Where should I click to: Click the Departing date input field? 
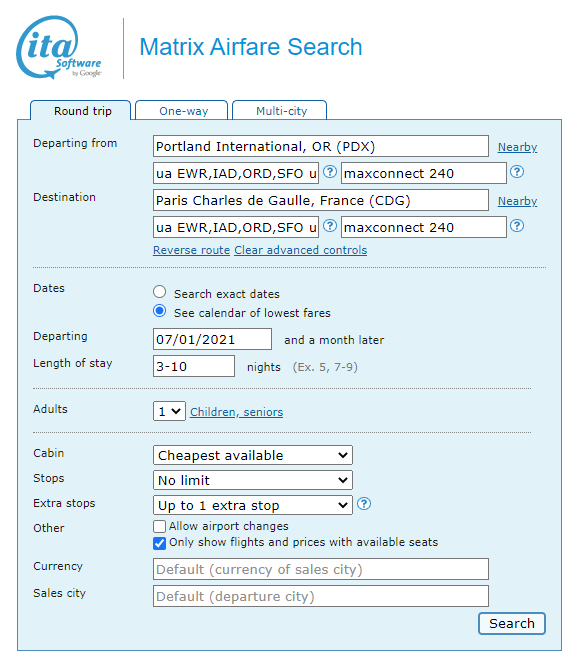(x=212, y=339)
